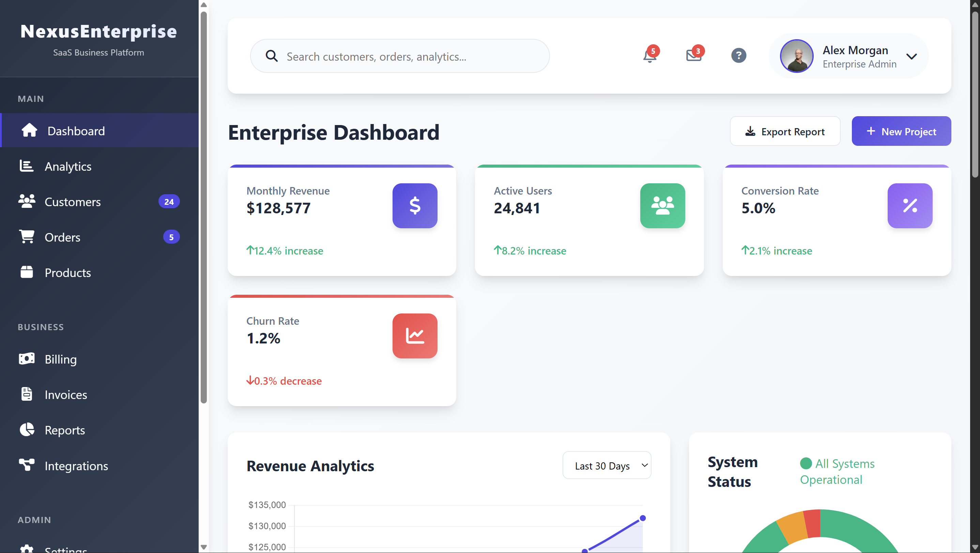Open the Invoices page
The height and width of the screenshot is (553, 980).
pos(65,395)
